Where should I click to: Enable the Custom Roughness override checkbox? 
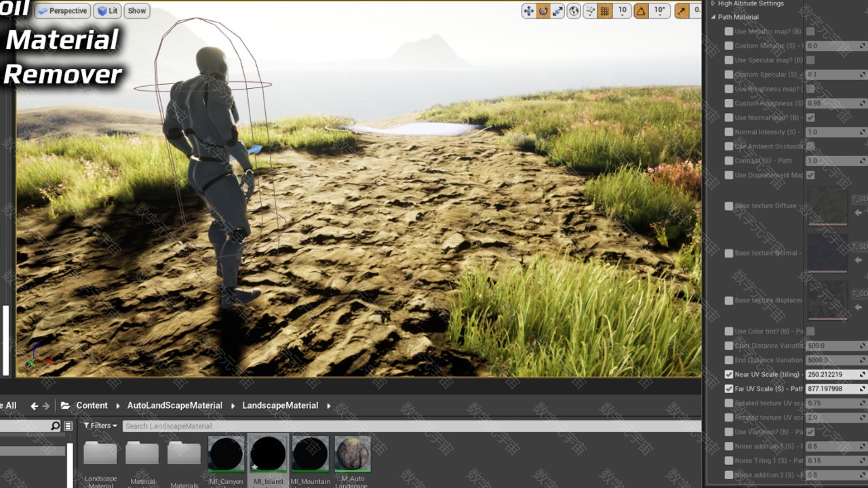click(729, 103)
